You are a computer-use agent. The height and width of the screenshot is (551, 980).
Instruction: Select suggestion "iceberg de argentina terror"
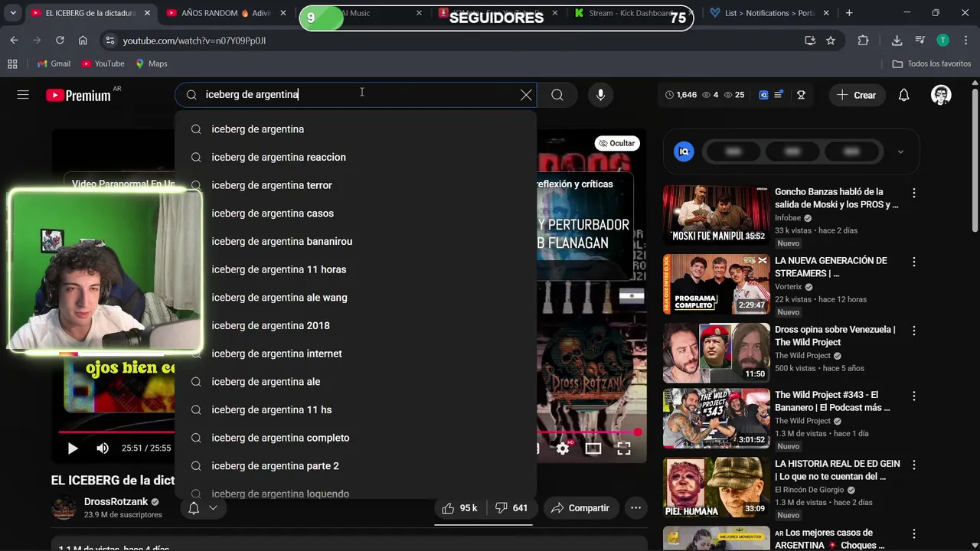(356, 185)
